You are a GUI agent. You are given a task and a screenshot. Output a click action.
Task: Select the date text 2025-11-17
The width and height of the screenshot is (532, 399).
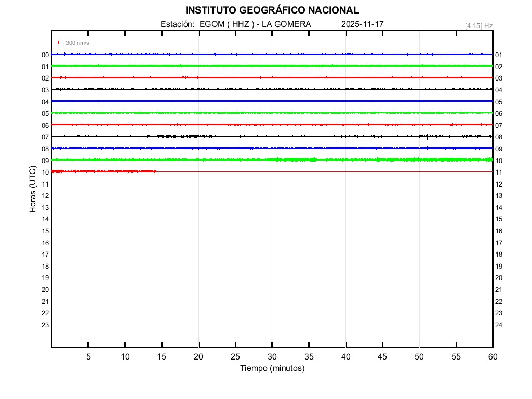pyautogui.click(x=363, y=24)
